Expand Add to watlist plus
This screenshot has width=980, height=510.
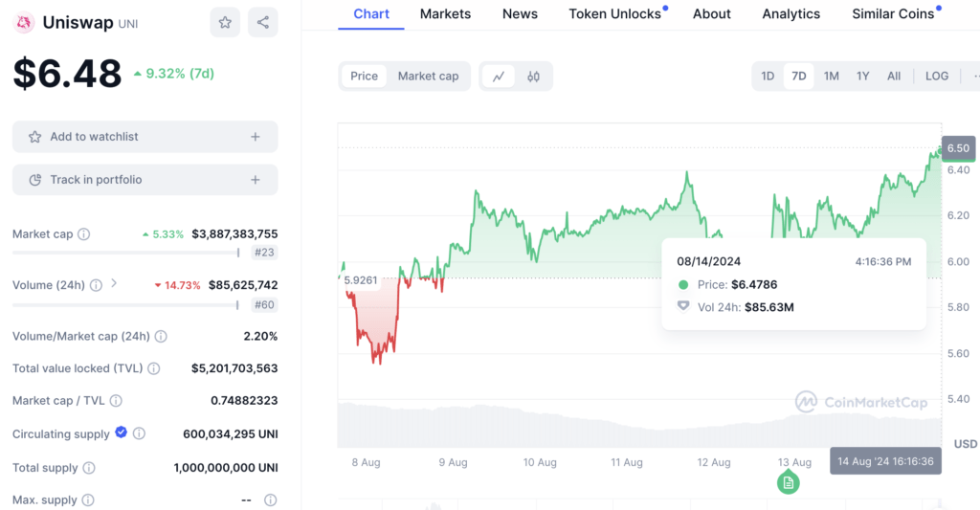[x=256, y=137]
